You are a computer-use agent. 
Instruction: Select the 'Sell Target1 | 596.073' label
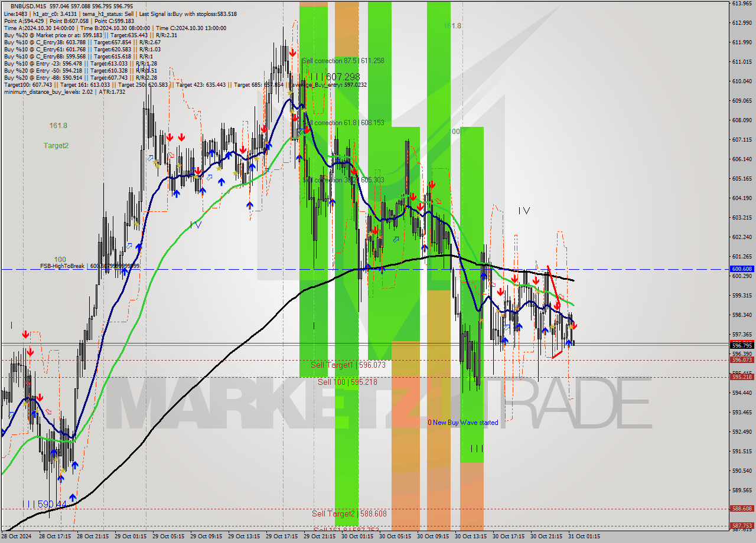pyautogui.click(x=348, y=365)
